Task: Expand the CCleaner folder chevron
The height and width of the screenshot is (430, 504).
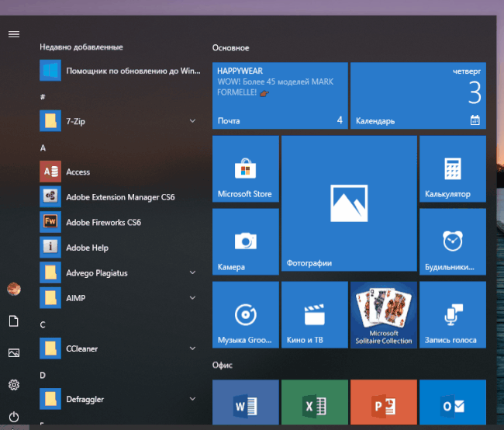Action: click(192, 349)
